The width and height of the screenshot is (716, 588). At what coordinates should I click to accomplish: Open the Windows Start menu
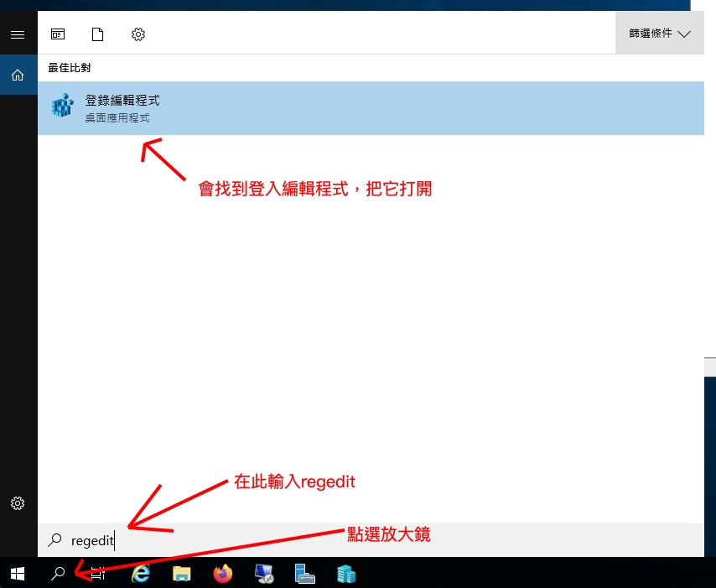[18, 573]
